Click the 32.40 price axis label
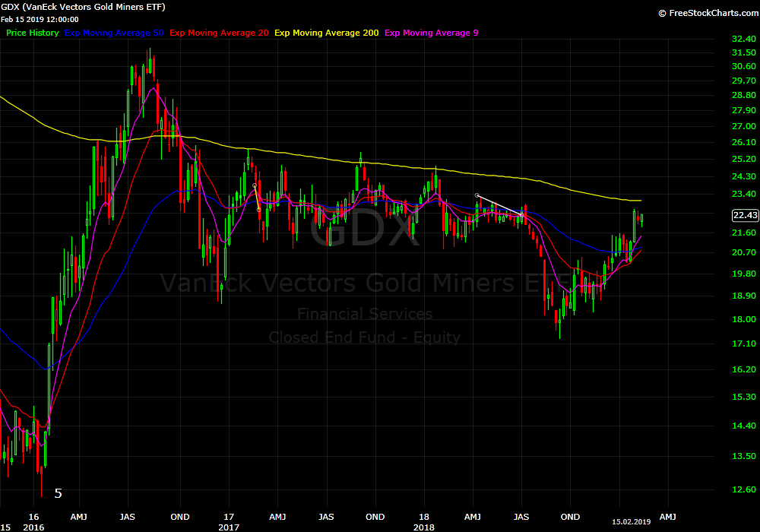Screen dimensions: 760x532 tap(744, 39)
